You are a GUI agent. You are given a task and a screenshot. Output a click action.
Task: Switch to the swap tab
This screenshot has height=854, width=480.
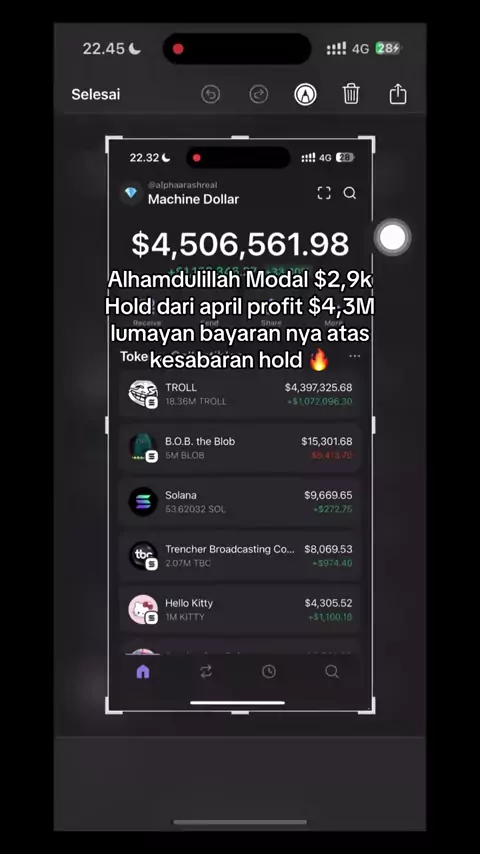click(206, 672)
